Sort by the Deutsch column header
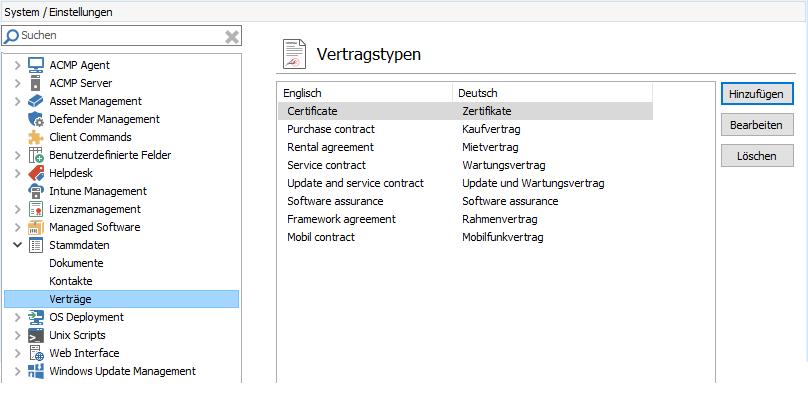The height and width of the screenshot is (395, 808). 552,93
